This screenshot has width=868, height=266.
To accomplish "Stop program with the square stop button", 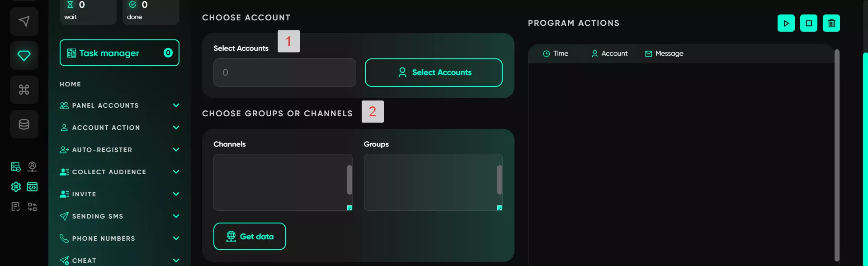I will 809,23.
